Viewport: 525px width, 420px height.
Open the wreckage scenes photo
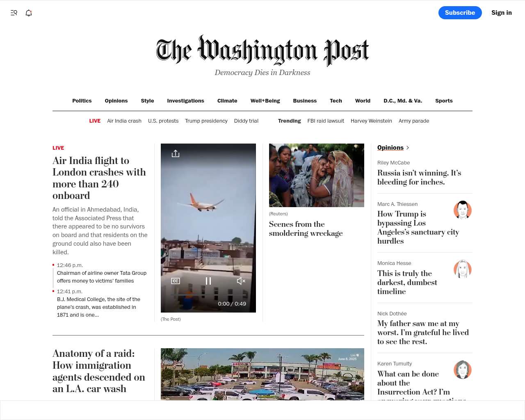point(317,175)
